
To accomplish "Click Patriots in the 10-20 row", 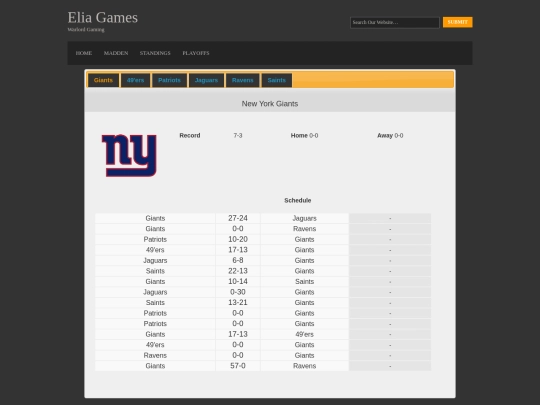I will (x=155, y=239).
